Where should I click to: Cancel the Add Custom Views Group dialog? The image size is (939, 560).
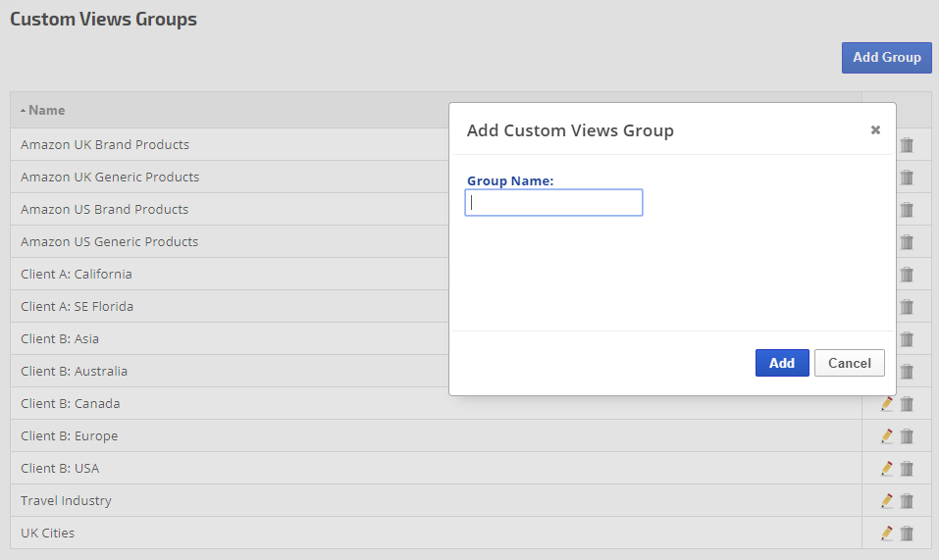[849, 363]
